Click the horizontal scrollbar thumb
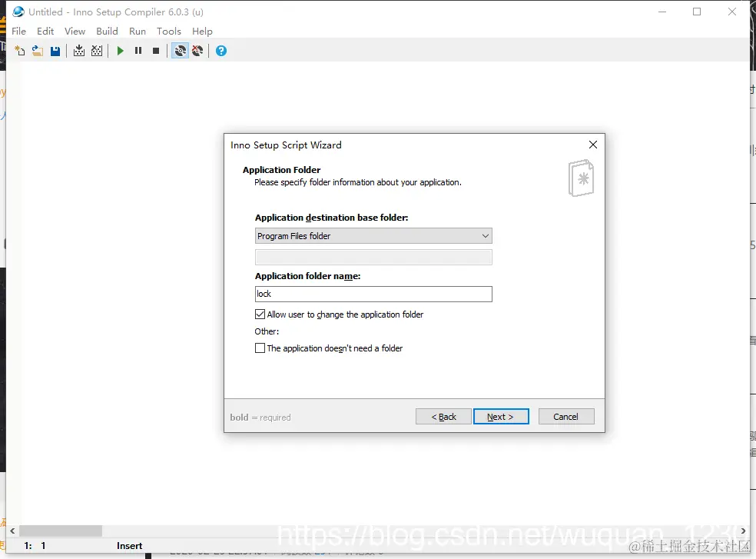Screen dimensions: 756x559 [x=61, y=531]
